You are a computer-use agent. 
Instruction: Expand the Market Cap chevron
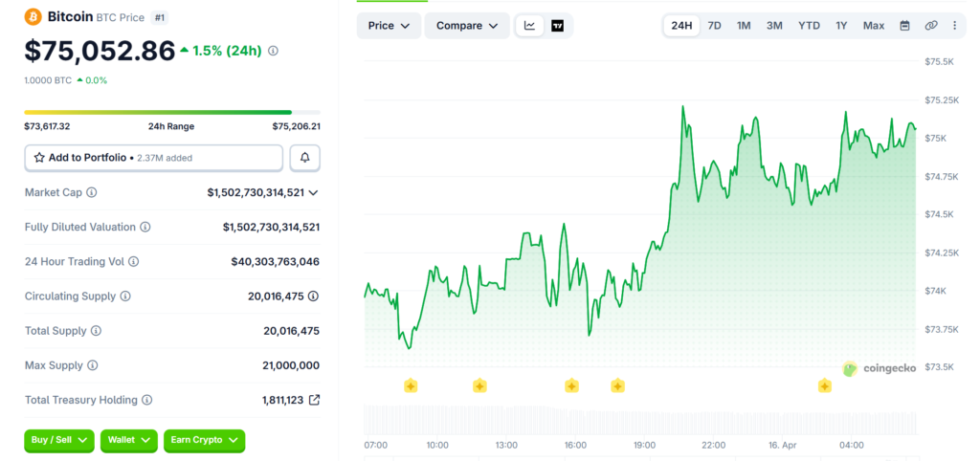(x=313, y=192)
